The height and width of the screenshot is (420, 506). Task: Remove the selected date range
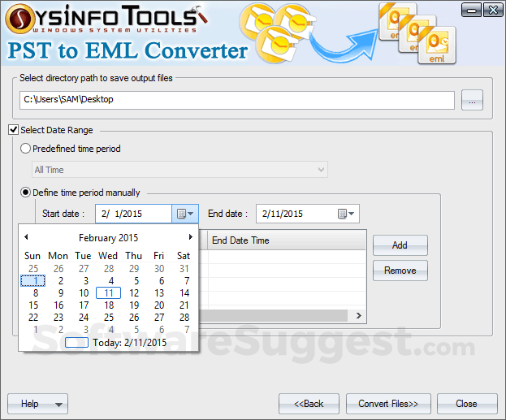[400, 271]
